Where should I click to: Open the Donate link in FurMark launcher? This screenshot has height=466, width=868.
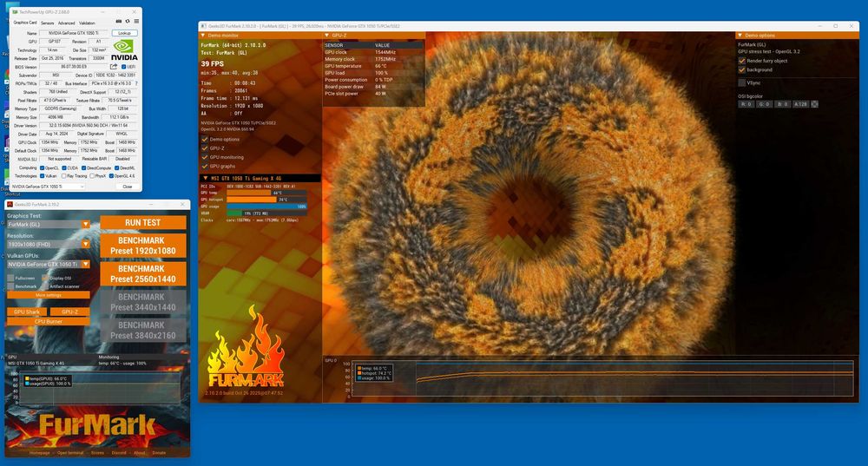click(x=159, y=453)
